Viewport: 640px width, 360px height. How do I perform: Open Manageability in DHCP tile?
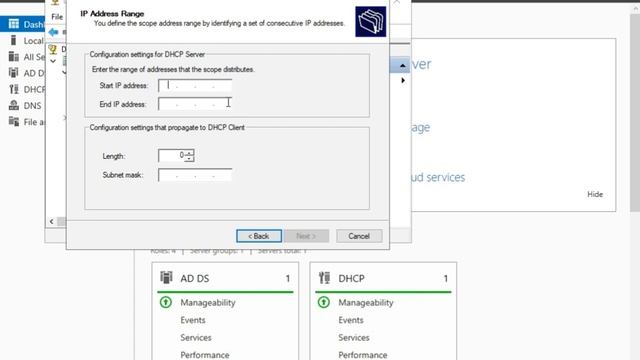(x=366, y=302)
